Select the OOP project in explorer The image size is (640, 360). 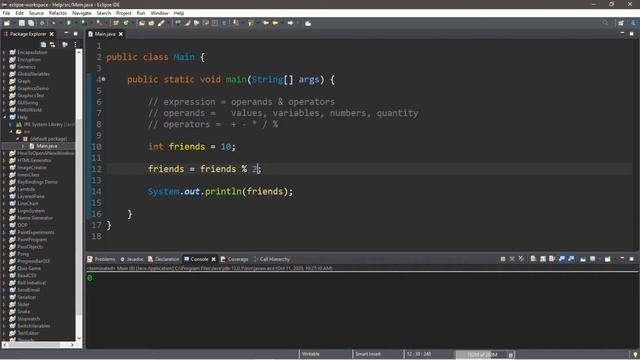click(19, 225)
